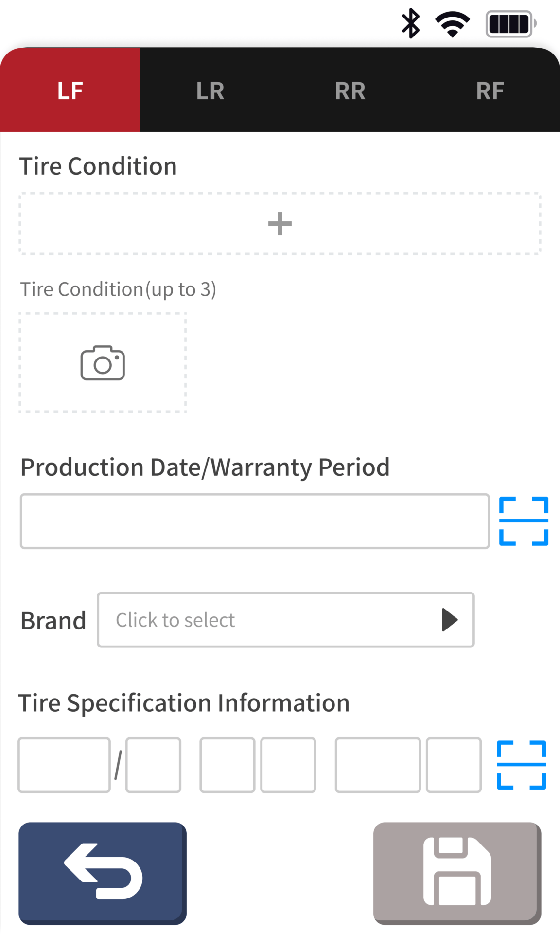
Task: Focus the Production Date/Warranty Period input
Action: coord(255,521)
